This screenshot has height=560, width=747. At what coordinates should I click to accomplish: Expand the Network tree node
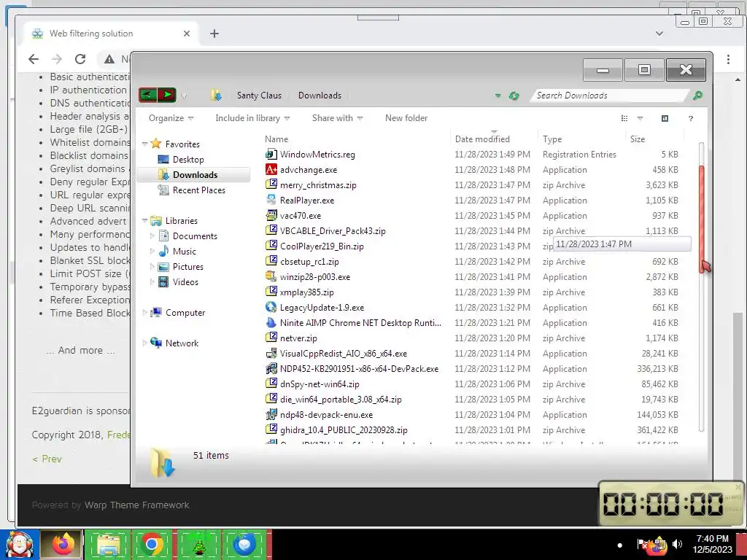pos(145,343)
